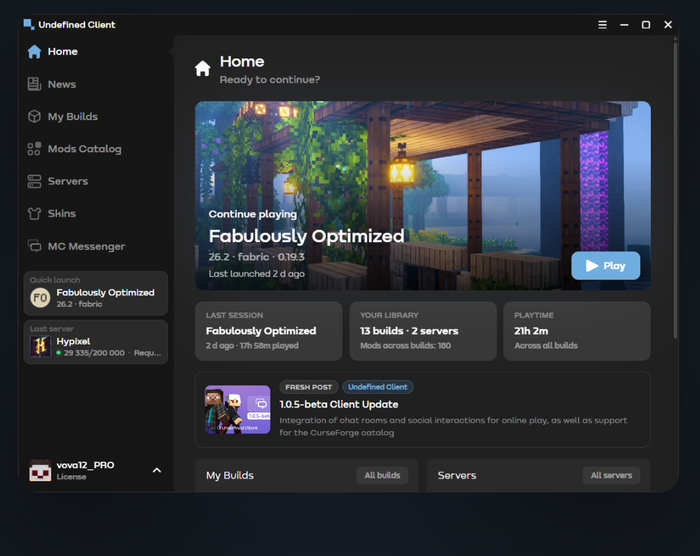Click the white home icon beside page title
The image size is (700, 556).
(203, 68)
